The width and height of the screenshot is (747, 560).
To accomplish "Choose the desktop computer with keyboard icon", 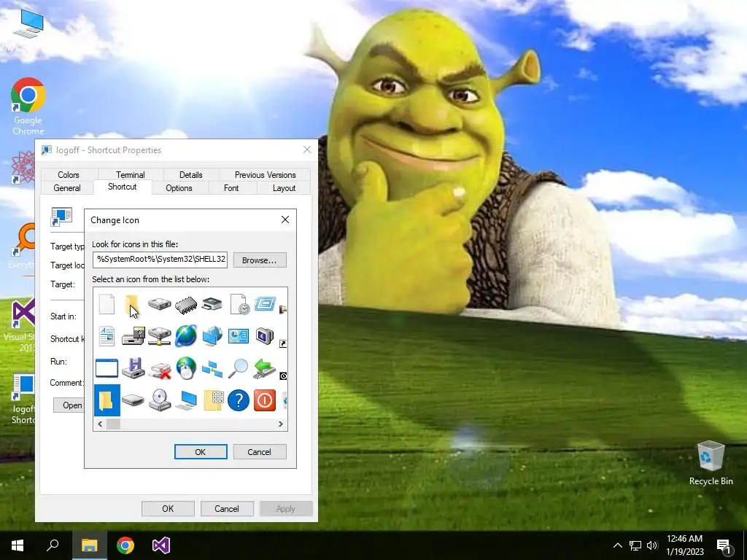I will (186, 400).
